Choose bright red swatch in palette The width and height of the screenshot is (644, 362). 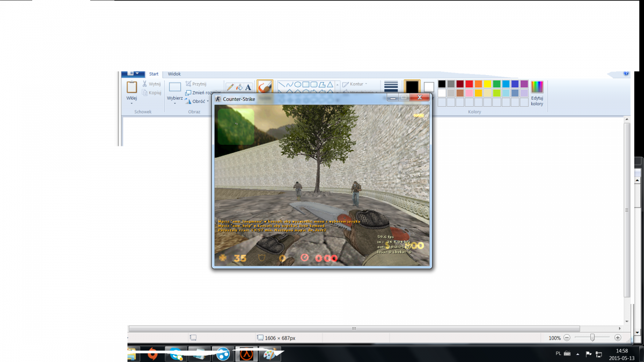(x=469, y=84)
